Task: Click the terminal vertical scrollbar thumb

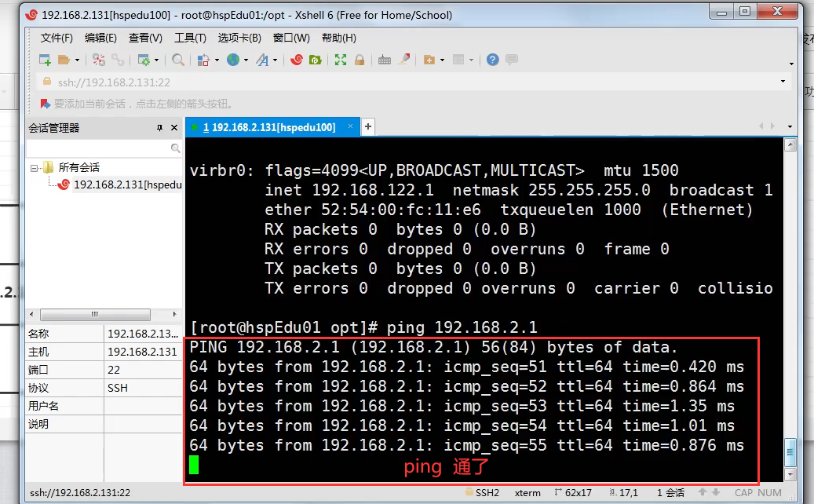Action: (790, 453)
